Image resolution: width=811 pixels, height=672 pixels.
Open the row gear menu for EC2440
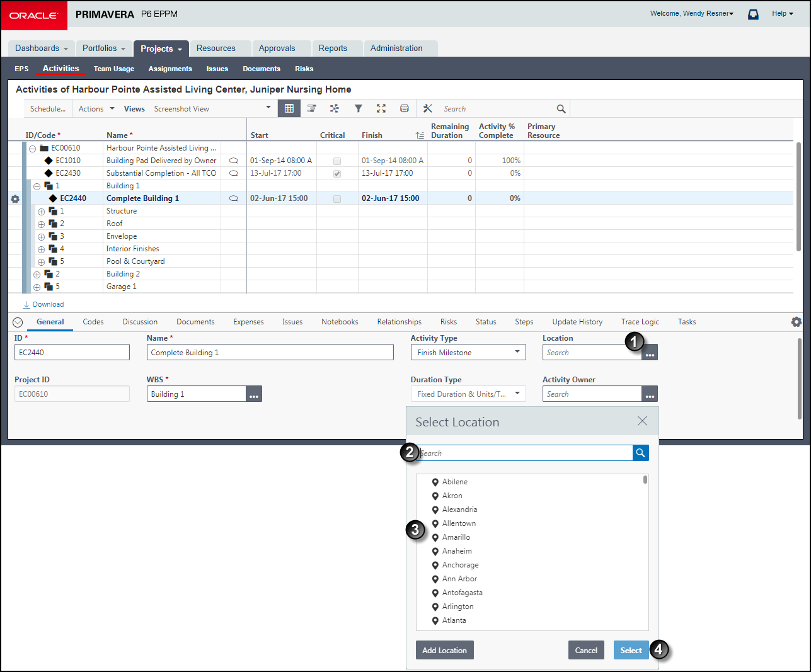click(15, 198)
